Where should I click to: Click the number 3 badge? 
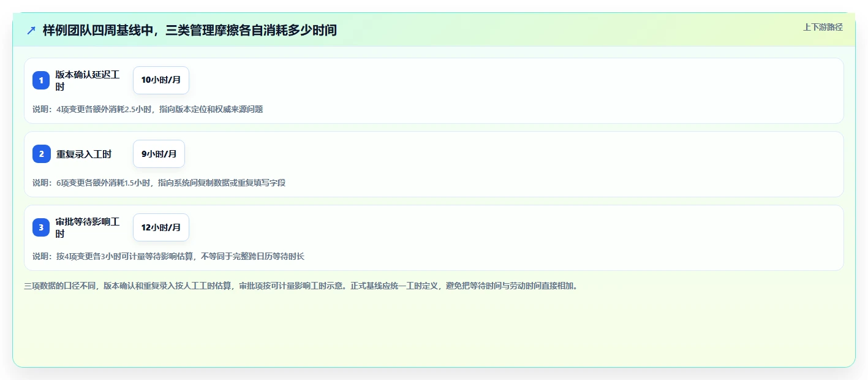point(41,227)
